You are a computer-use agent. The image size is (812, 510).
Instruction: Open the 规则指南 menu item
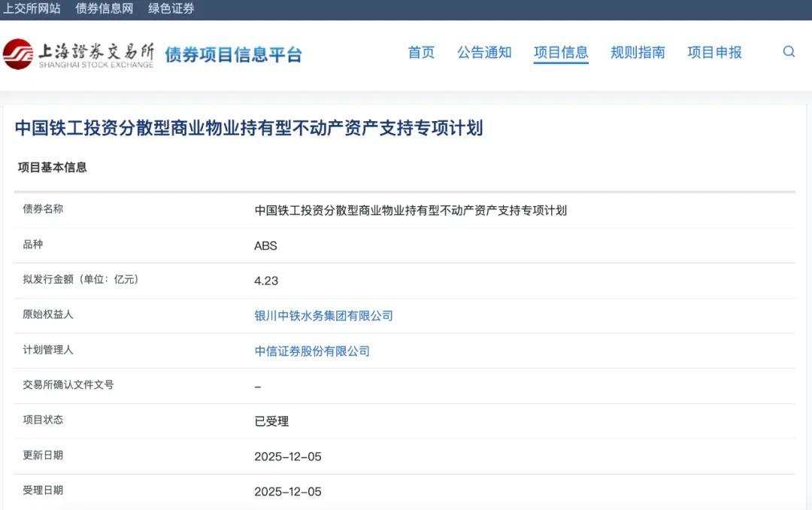[x=638, y=53]
